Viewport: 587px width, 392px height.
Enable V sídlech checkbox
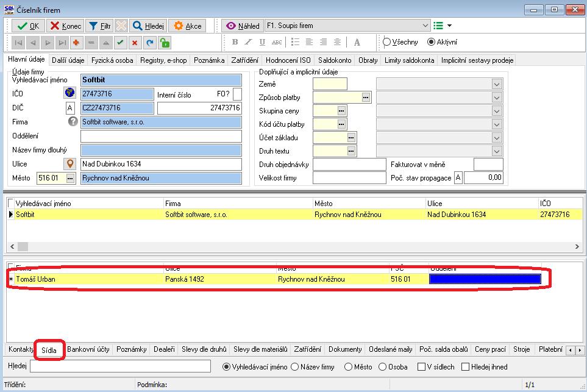pyautogui.click(x=421, y=367)
